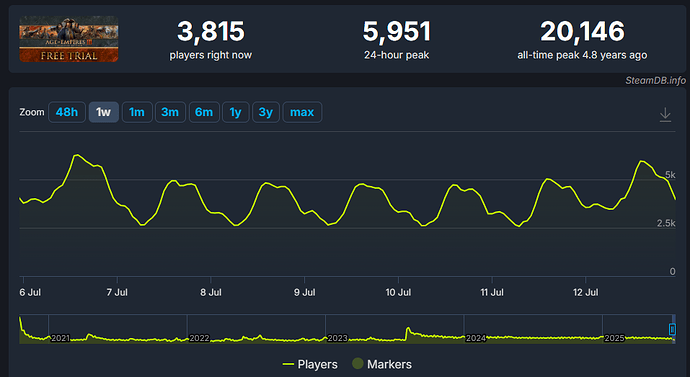Image resolution: width=690 pixels, height=377 pixels.
Task: Set chart zoom to 3m
Action: coord(170,112)
